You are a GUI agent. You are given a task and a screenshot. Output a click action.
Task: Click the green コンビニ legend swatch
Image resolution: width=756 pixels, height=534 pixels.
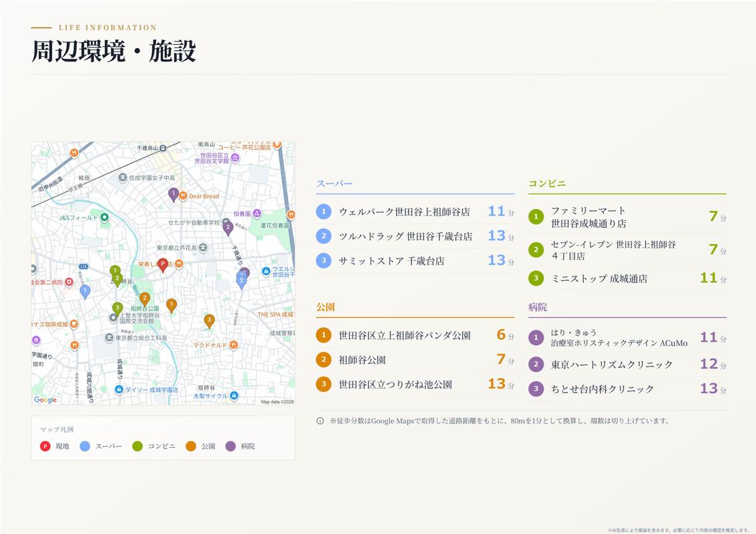click(138, 447)
